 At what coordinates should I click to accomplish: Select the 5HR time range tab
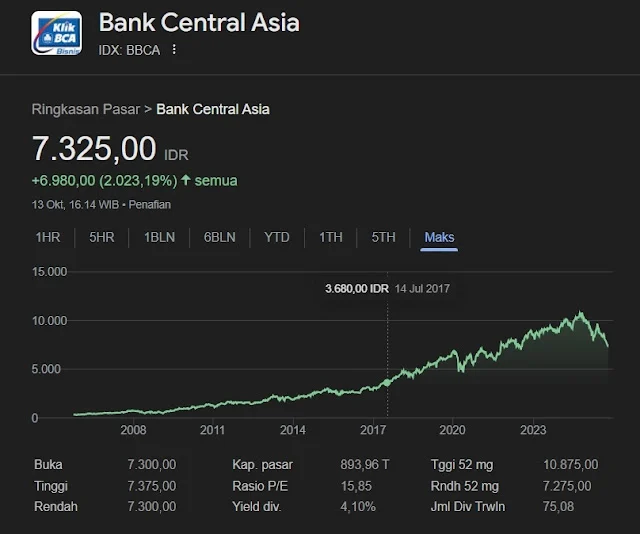[x=101, y=237]
